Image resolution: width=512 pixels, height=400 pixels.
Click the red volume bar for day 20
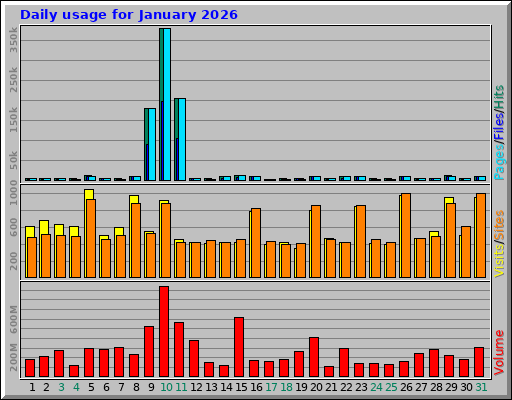pyautogui.click(x=314, y=357)
